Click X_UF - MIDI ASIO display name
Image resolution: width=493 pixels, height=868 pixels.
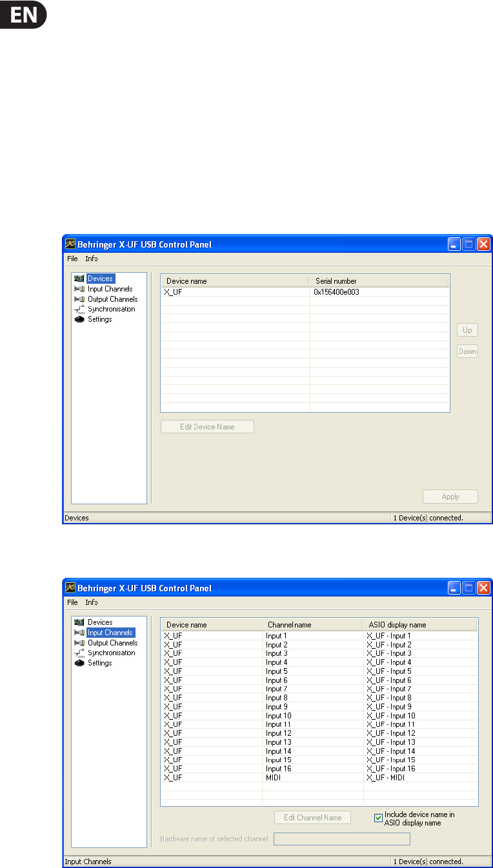click(386, 778)
